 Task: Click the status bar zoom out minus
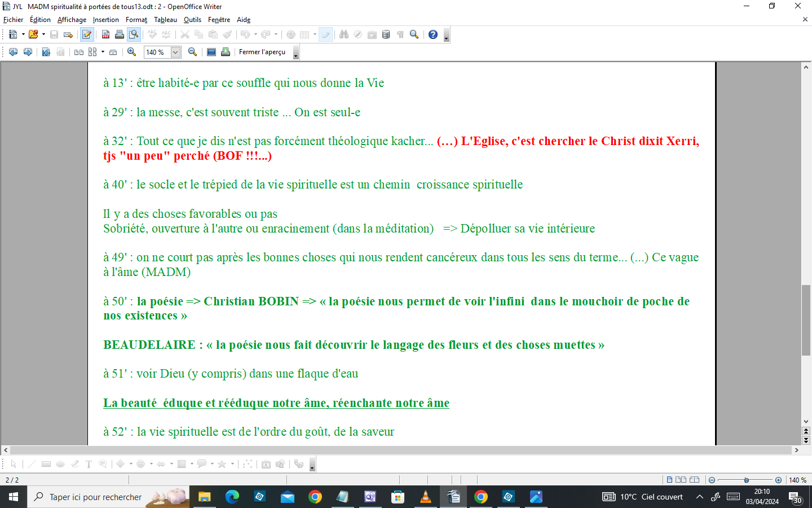pos(712,480)
